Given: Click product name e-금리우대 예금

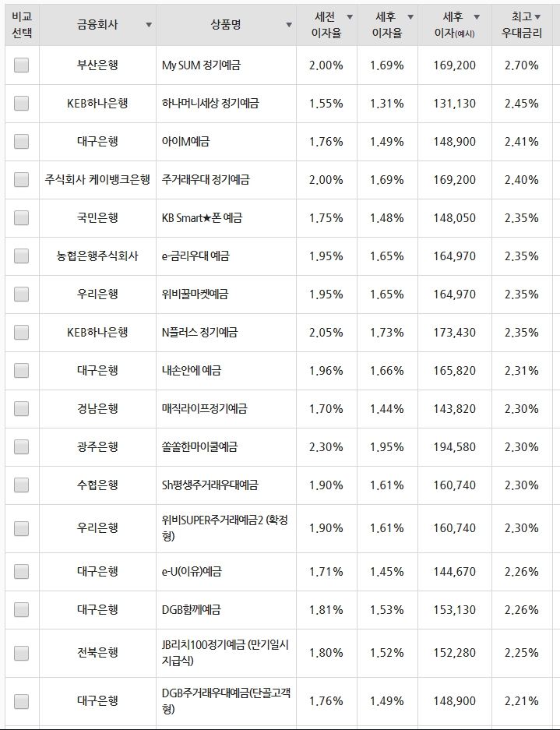Looking at the screenshot, I should pyautogui.click(x=195, y=256).
